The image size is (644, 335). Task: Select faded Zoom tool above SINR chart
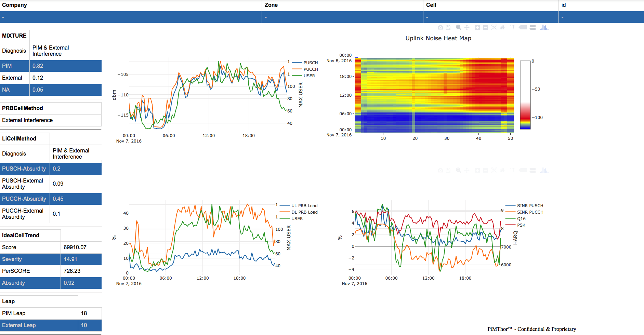pos(459,170)
